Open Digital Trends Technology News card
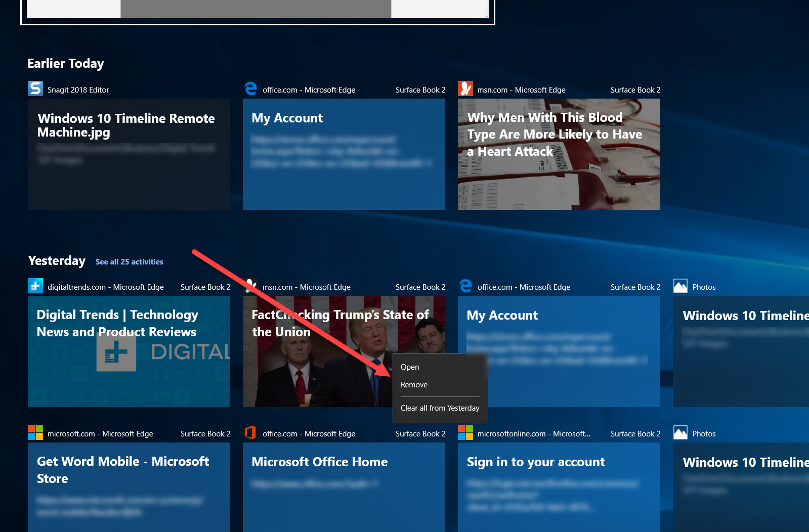The width and height of the screenshot is (809, 532). pyautogui.click(x=129, y=351)
